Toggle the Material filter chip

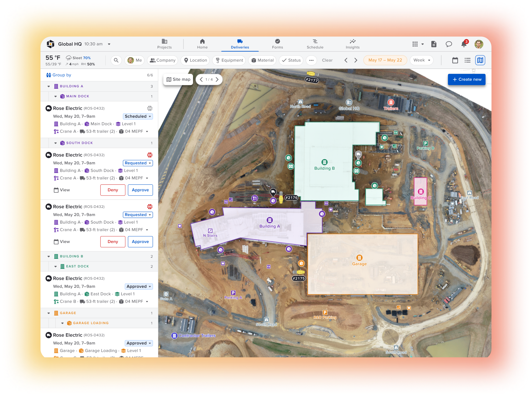(262, 60)
